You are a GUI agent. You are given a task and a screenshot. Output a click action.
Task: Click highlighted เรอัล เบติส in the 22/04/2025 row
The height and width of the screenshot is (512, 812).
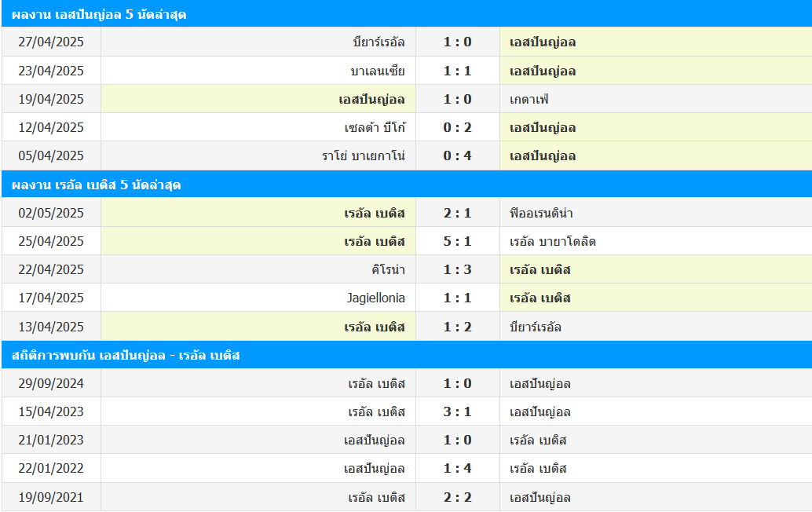pyautogui.click(x=540, y=269)
